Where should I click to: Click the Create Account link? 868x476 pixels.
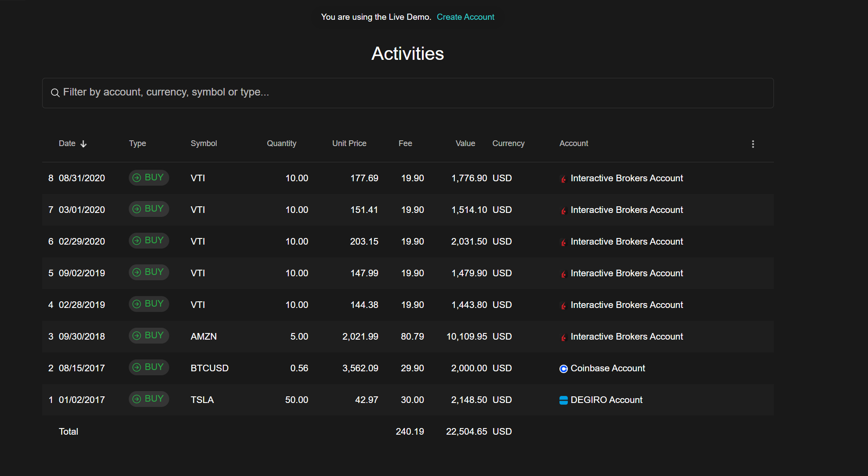[x=465, y=17]
